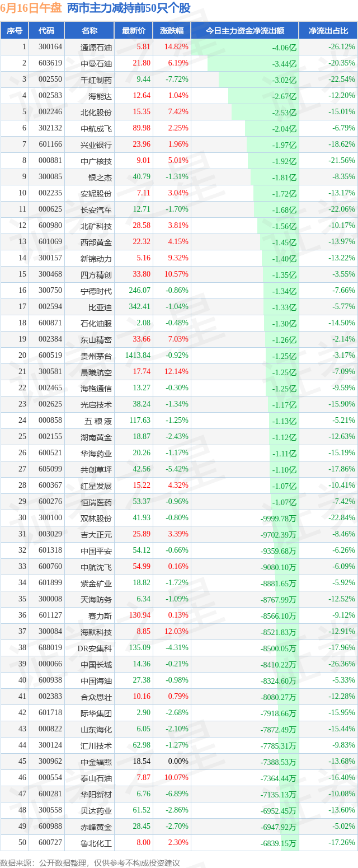The image size is (358, 868).
Task: Click 9.32% change for 新锦动力
Action: pyautogui.click(x=178, y=258)
